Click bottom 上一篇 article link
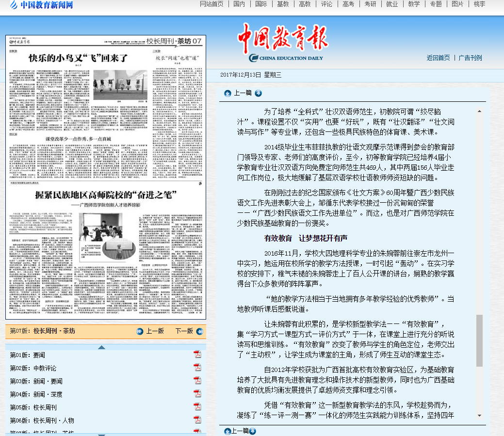 click(240, 431)
